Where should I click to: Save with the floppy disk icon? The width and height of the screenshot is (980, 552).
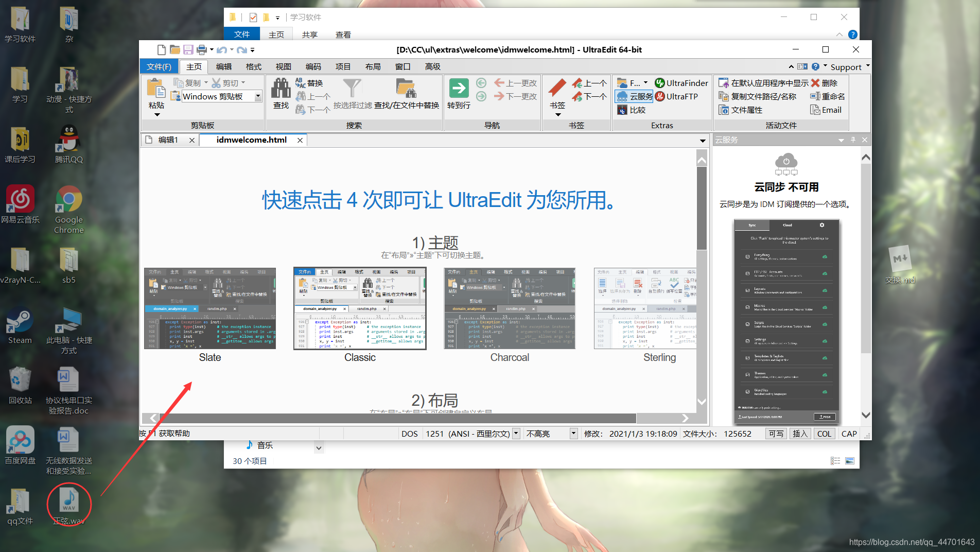(x=188, y=50)
